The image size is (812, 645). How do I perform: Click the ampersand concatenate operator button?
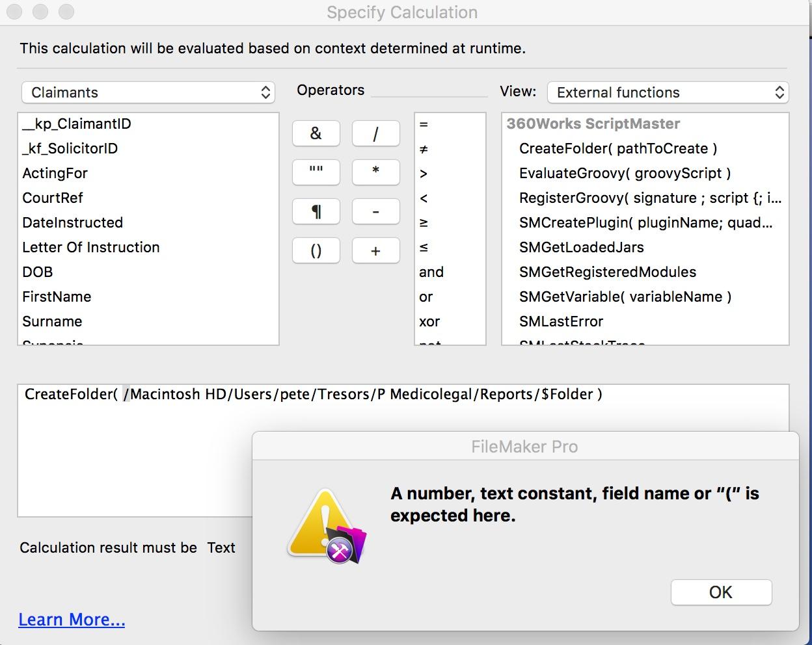point(316,133)
